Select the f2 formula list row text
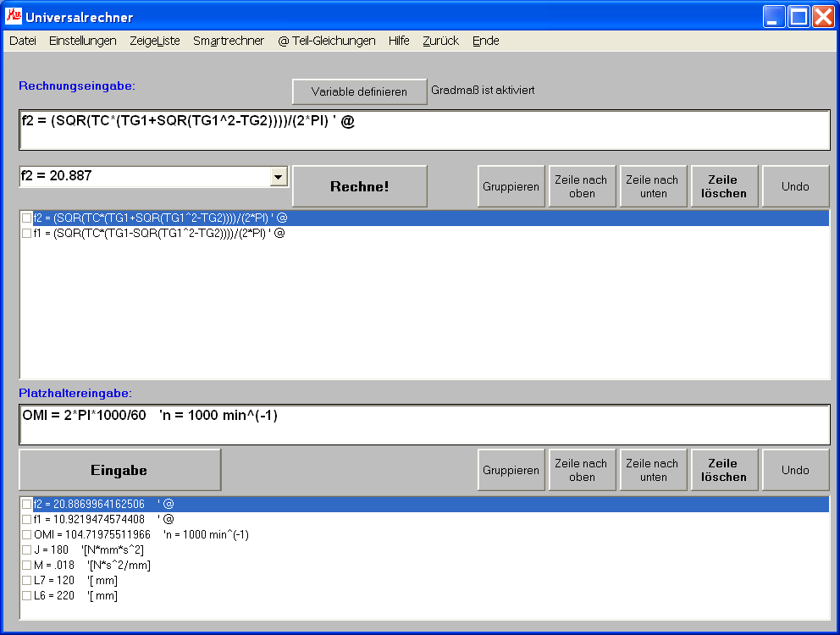Screen dimensions: 840x635 [x=161, y=218]
